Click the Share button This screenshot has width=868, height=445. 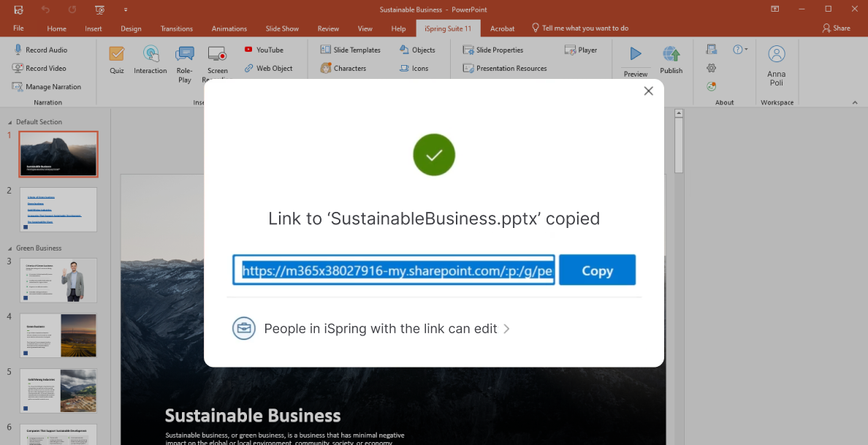836,28
